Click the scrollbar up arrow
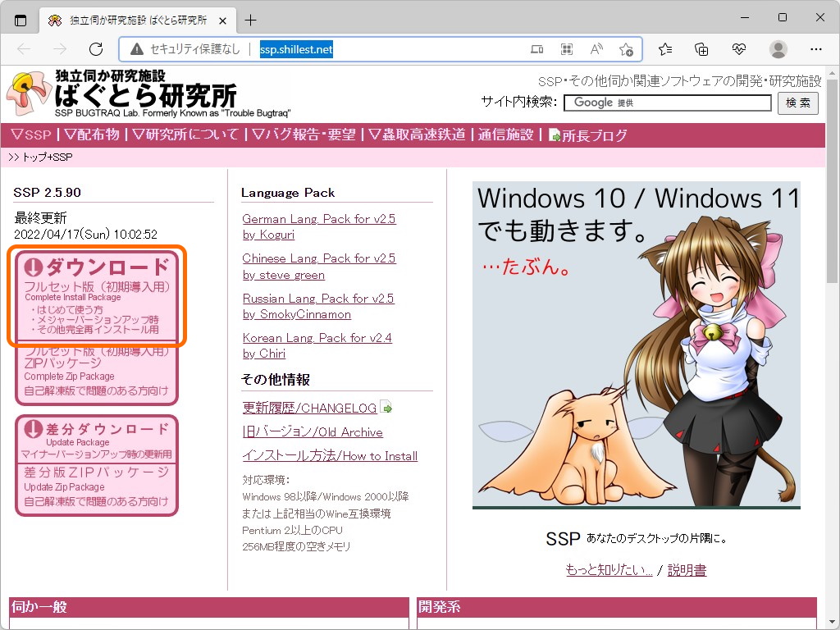Image resolution: width=840 pixels, height=630 pixels. 832,73
